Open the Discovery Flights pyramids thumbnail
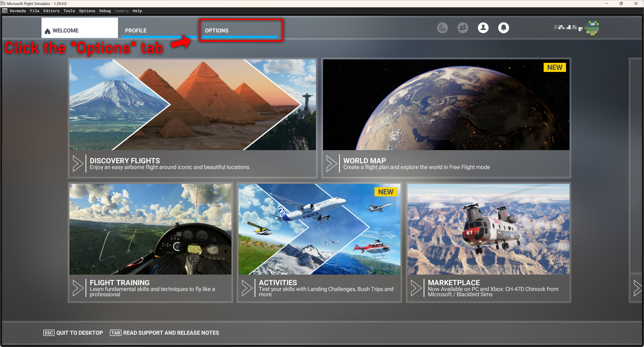 [193, 105]
